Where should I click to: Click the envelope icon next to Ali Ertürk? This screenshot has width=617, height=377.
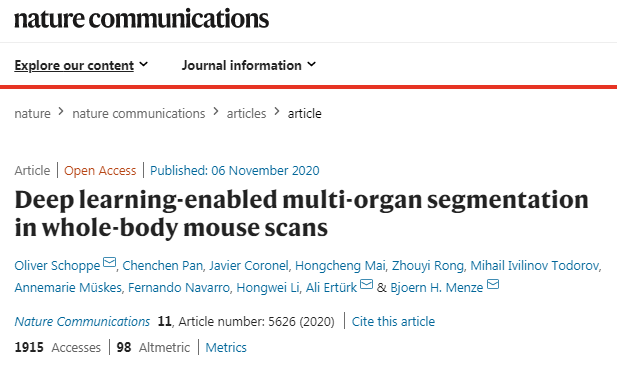[x=366, y=284]
